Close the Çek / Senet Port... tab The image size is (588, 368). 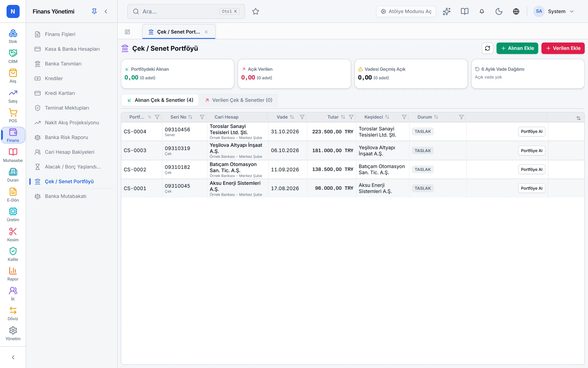[x=206, y=32]
